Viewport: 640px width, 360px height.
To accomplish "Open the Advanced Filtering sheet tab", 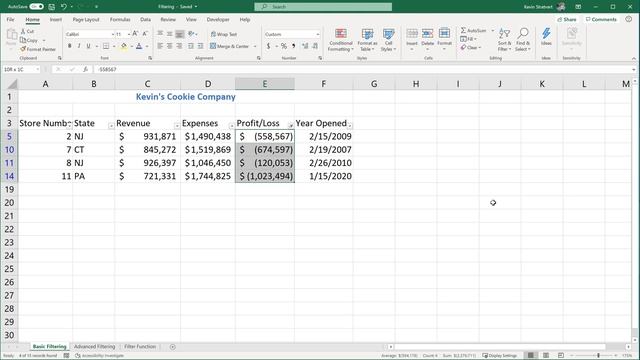I will (95, 347).
